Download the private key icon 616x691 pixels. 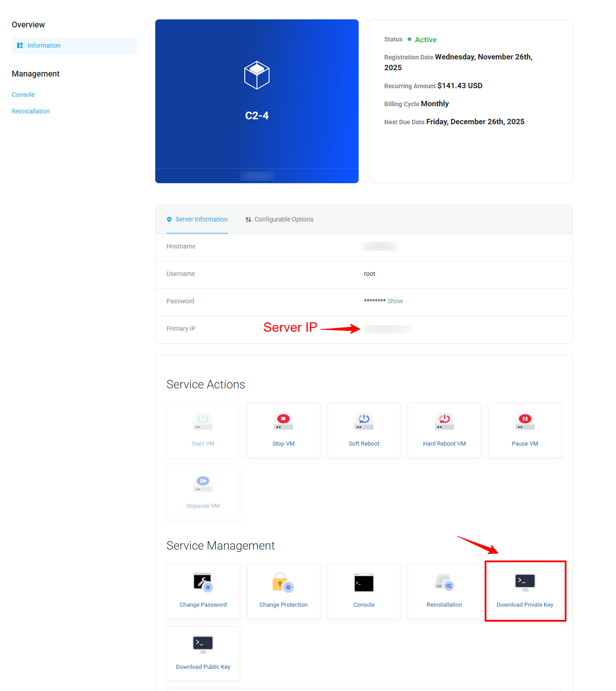(525, 582)
